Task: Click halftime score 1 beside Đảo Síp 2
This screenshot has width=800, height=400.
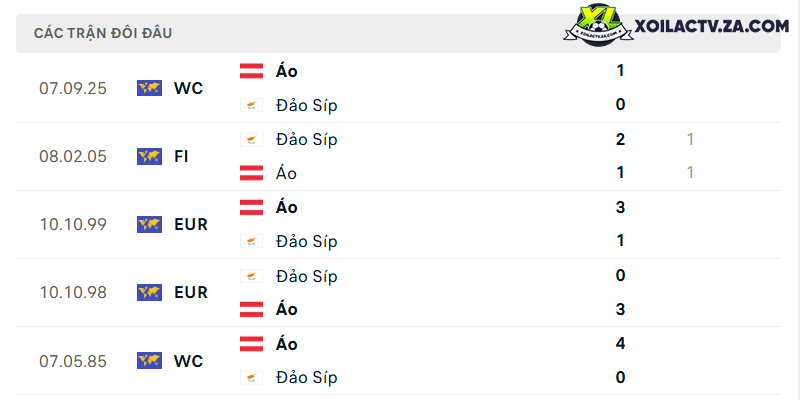Action: point(690,139)
